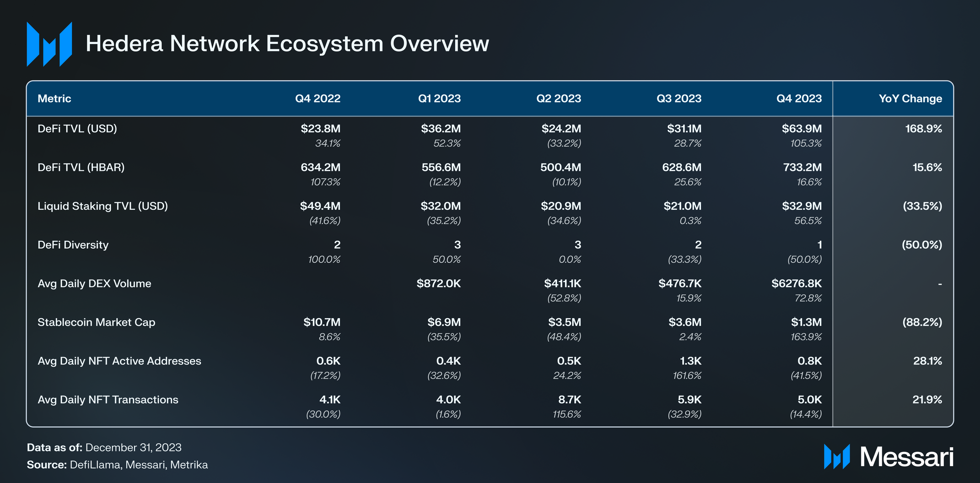Select the "Q1 2023" column header
The height and width of the screenshot is (483, 980).
439,98
